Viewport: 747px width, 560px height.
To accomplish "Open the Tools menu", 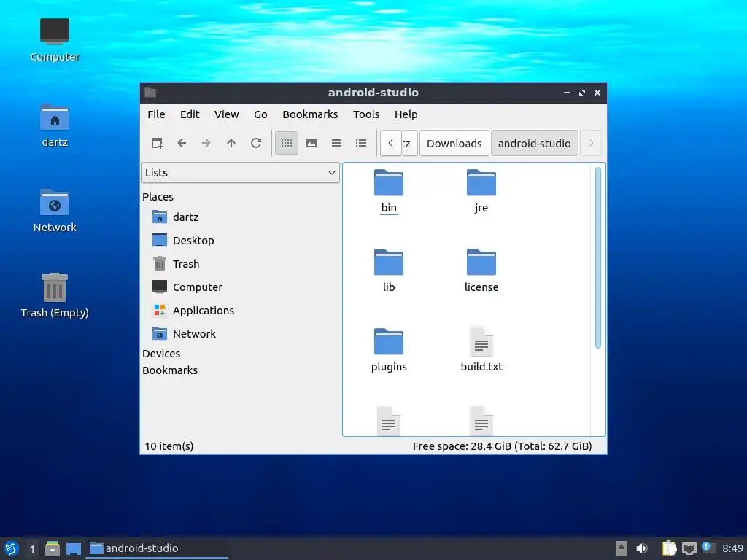I will (366, 114).
